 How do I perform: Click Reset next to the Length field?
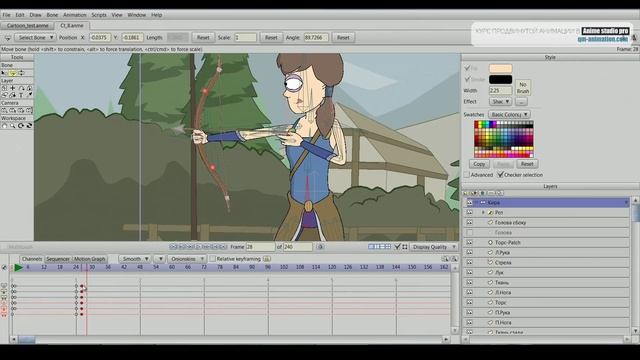[203, 38]
